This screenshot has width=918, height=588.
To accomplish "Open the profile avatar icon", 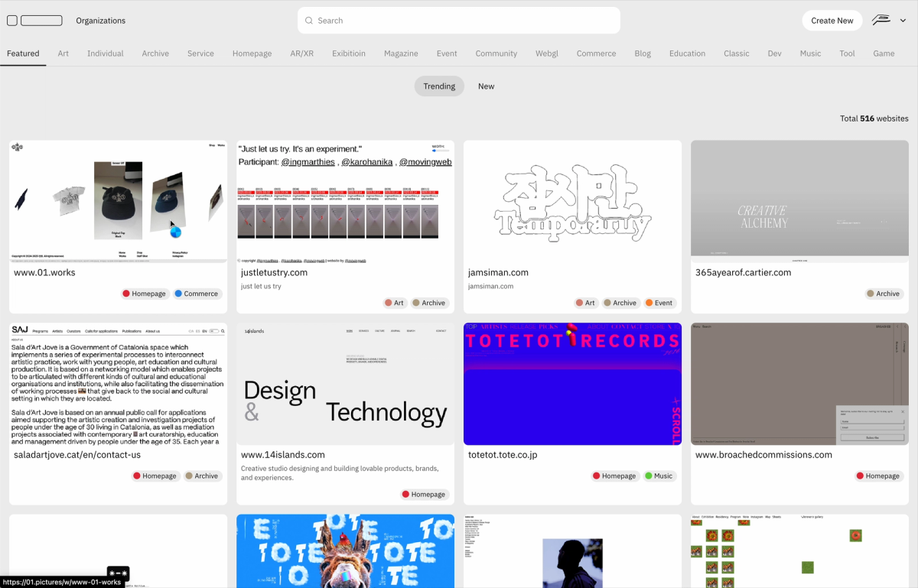I will (882, 21).
